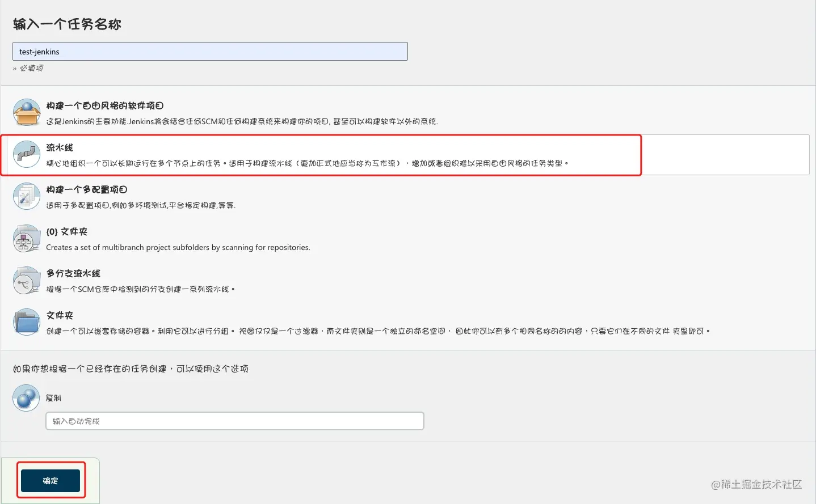Click the 必填项 required hint

click(x=31, y=68)
